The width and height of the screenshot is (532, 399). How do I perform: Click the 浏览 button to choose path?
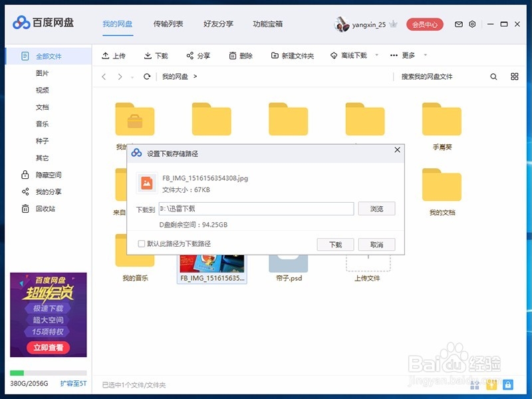[376, 208]
